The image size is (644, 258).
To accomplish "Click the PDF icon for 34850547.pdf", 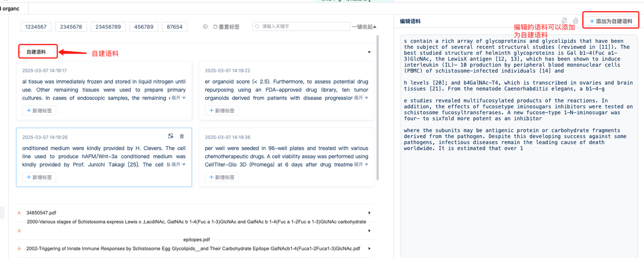I will click(x=20, y=213).
